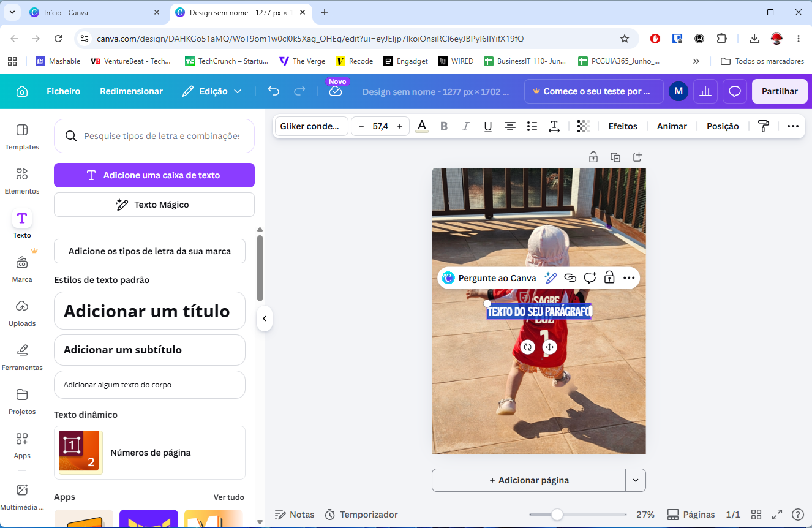Open the Multimédia sidebar panel
The width and height of the screenshot is (812, 528).
coord(22,497)
